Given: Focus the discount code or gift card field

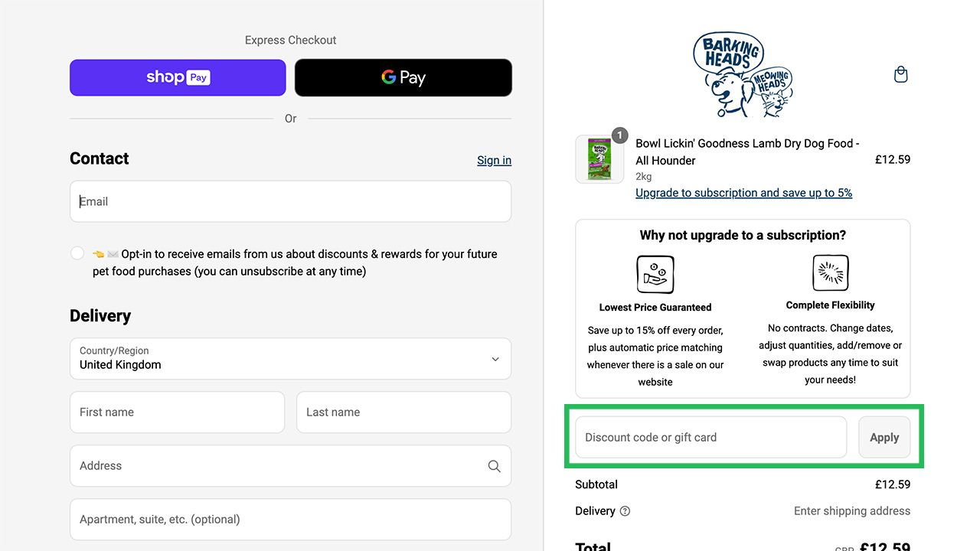Looking at the screenshot, I should coord(711,438).
